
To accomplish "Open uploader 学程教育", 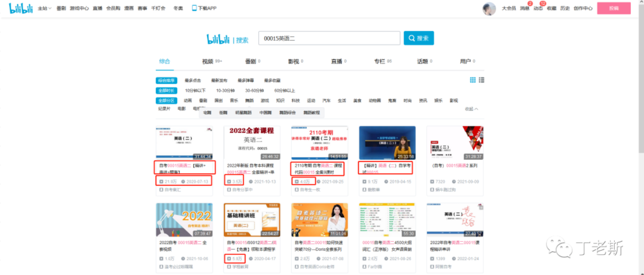I will [x=240, y=267].
